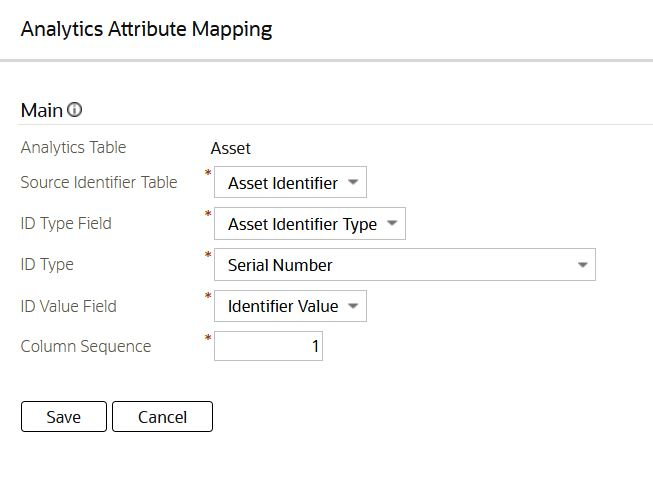
Task: Click the ID Type Field label
Action: (66, 223)
